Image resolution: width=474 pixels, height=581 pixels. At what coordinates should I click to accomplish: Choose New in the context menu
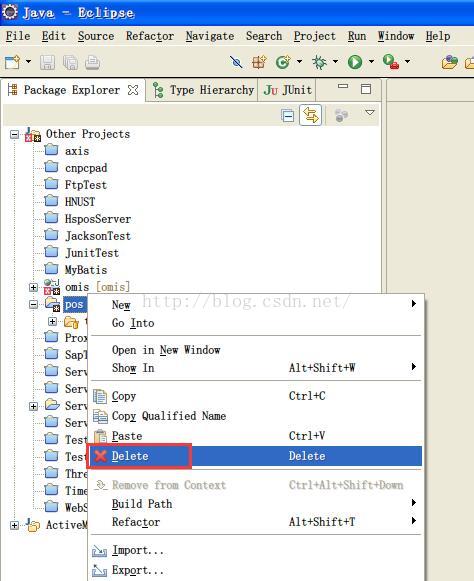coord(256,305)
